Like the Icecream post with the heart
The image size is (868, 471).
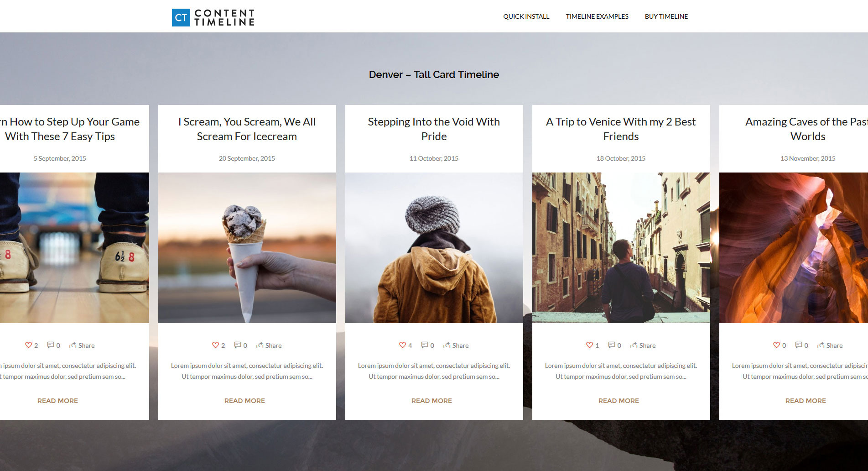[x=215, y=345]
